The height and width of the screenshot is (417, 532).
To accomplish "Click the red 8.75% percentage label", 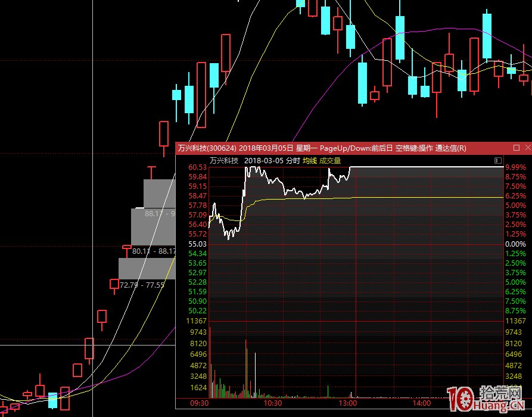I will tap(516, 177).
